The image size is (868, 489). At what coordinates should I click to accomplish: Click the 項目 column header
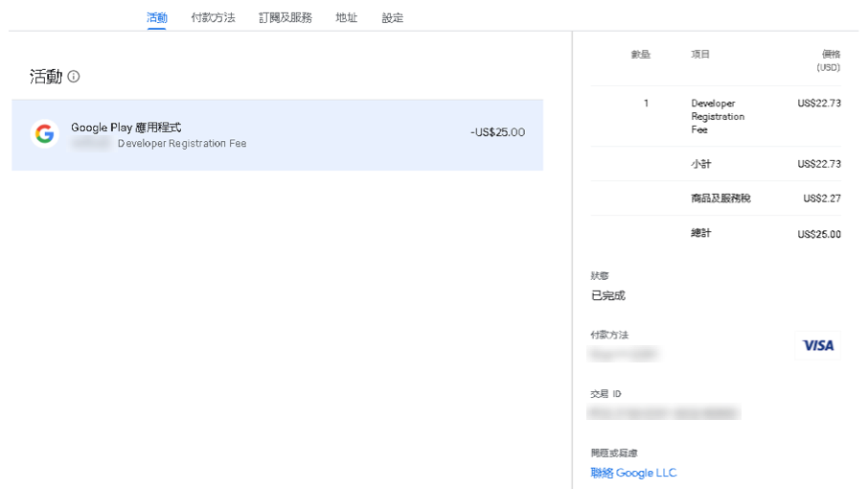[700, 55]
